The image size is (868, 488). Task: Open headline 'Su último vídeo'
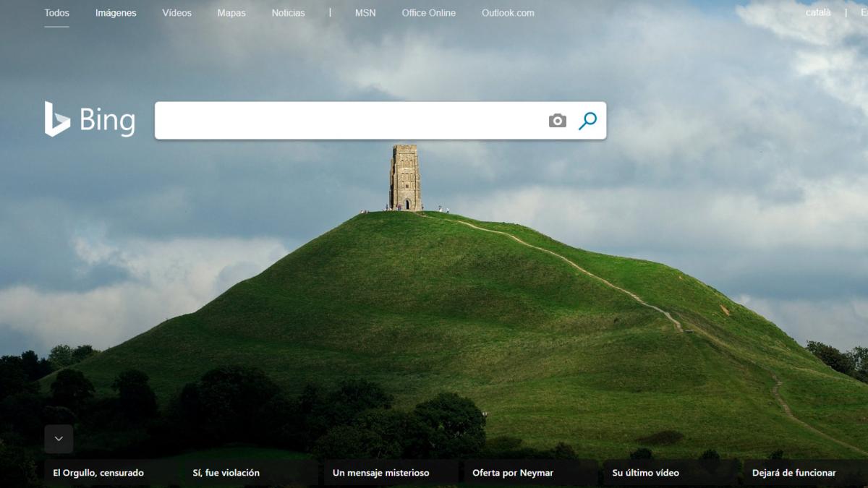(x=646, y=473)
